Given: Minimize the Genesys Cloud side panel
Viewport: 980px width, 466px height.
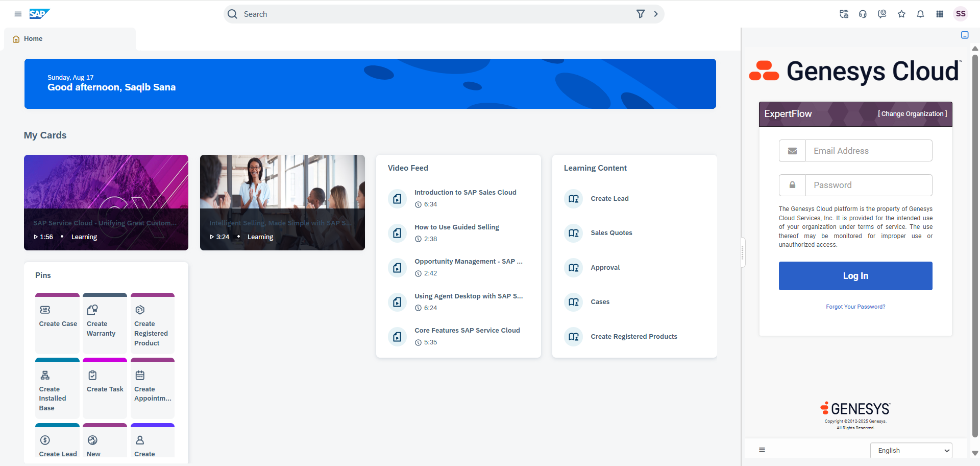Looking at the screenshot, I should (x=965, y=35).
